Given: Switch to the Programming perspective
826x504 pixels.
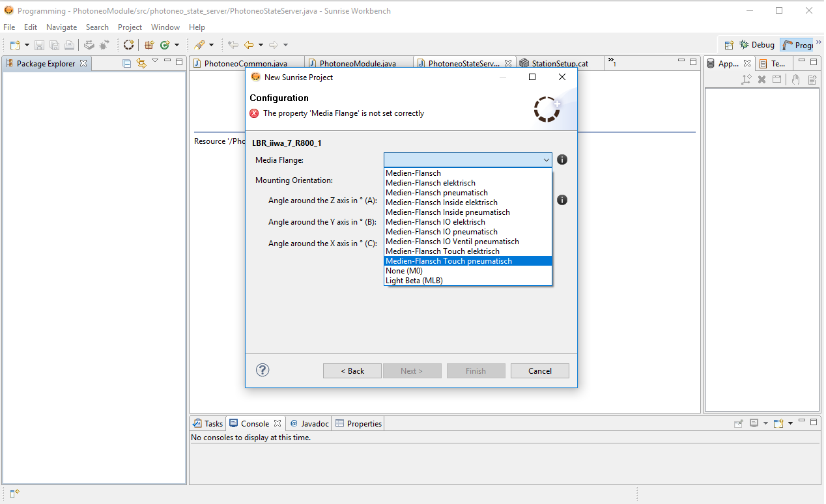Looking at the screenshot, I should coord(797,45).
